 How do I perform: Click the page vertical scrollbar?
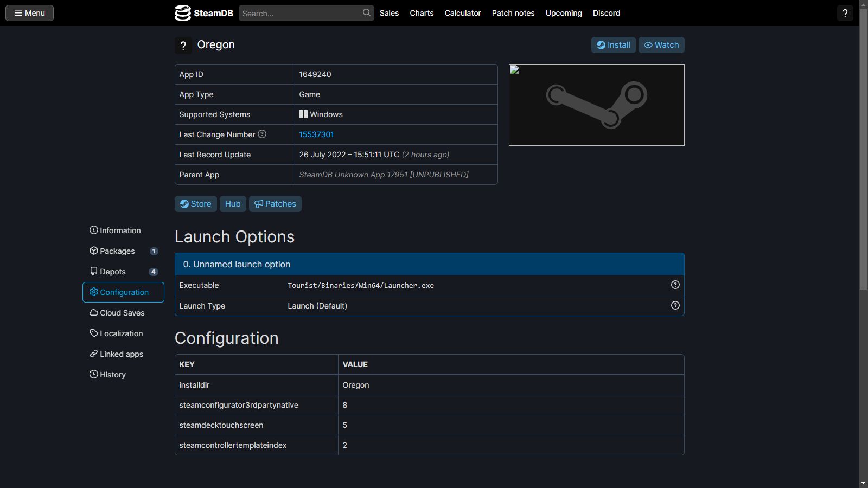pyautogui.click(x=863, y=163)
